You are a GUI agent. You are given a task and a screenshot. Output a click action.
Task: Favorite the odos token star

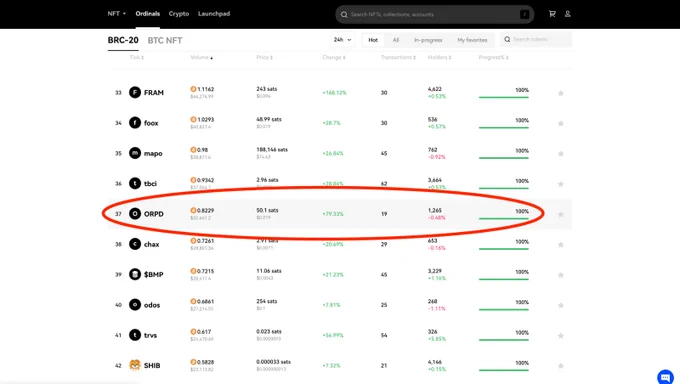tap(561, 305)
